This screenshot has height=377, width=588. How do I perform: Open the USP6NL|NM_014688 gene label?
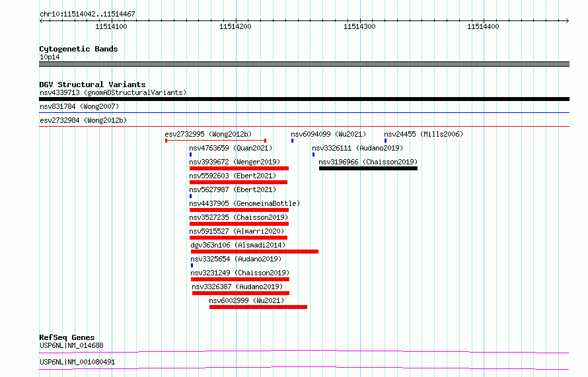[x=71, y=345]
